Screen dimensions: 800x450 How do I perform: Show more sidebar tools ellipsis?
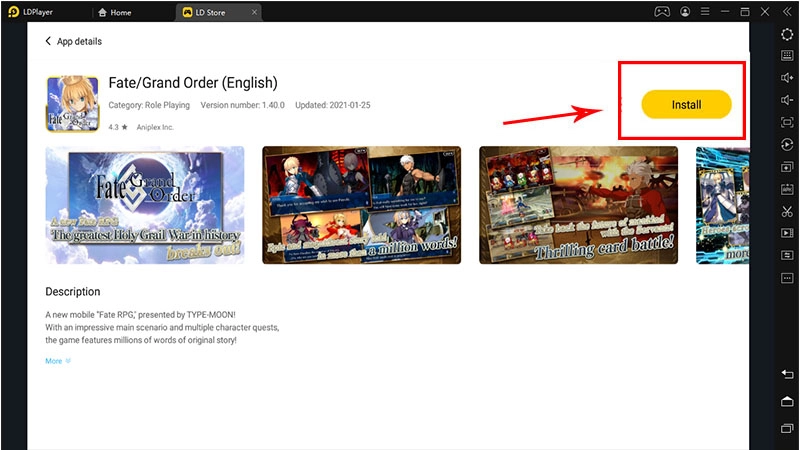787,278
